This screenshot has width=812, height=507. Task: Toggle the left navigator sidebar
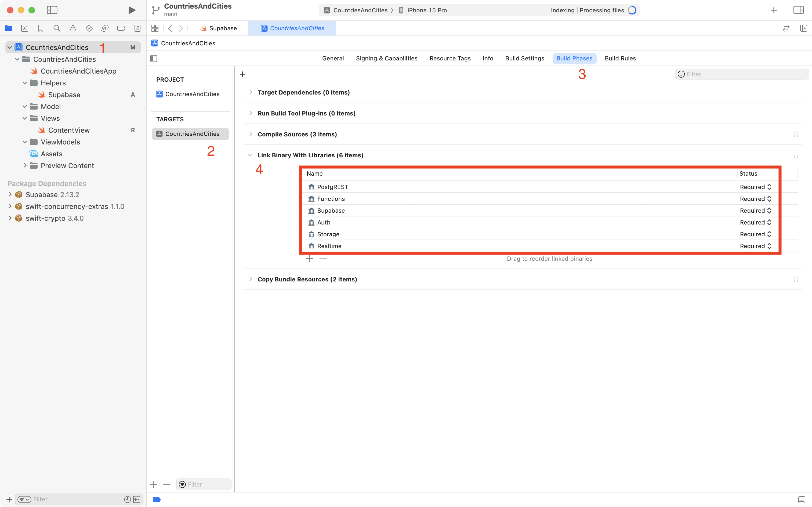pyautogui.click(x=52, y=10)
